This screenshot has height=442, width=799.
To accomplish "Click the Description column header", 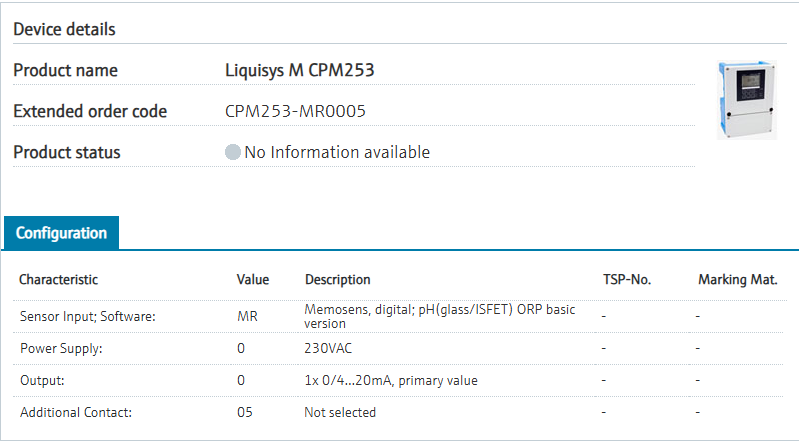I will pos(337,280).
